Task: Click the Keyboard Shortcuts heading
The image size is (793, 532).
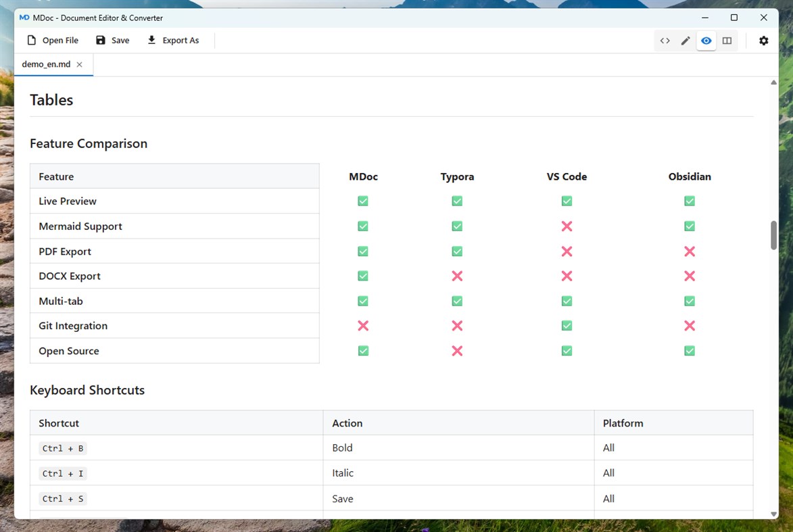Action: pos(87,391)
